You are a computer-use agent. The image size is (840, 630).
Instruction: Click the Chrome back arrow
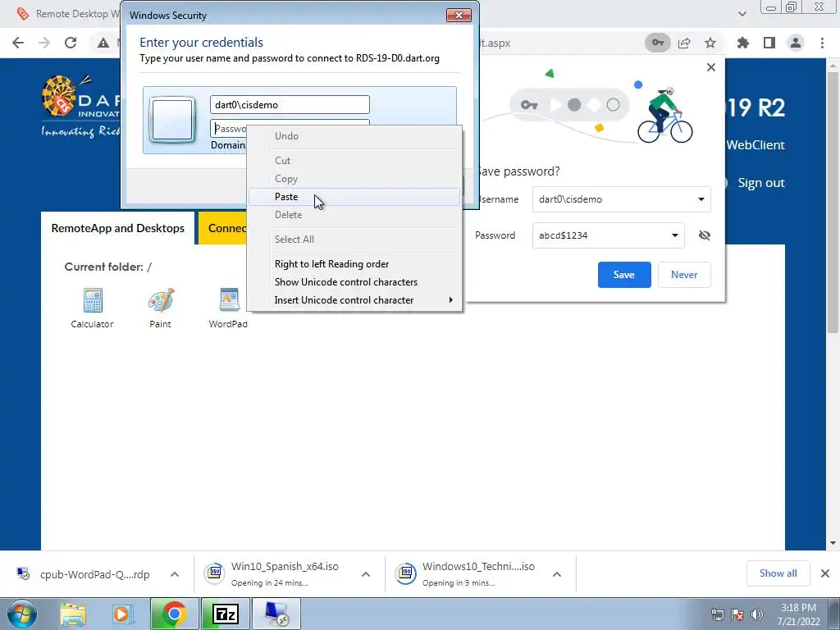point(18,43)
